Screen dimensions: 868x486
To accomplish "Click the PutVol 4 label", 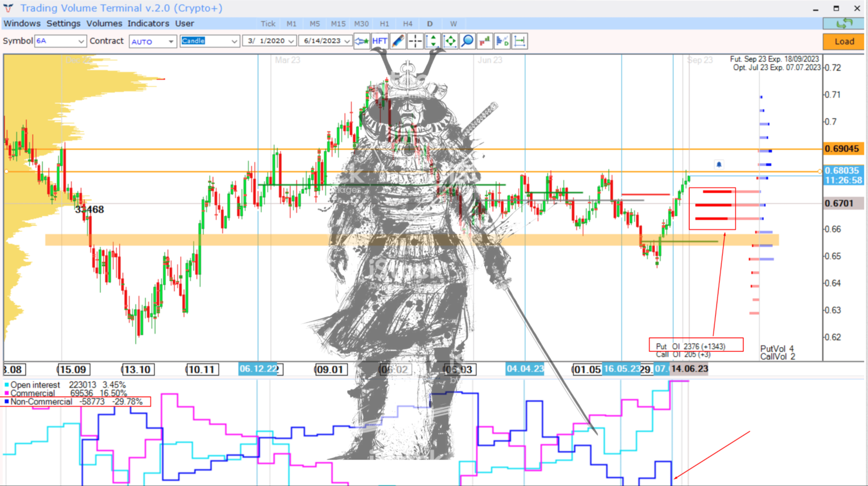I will 777,349.
